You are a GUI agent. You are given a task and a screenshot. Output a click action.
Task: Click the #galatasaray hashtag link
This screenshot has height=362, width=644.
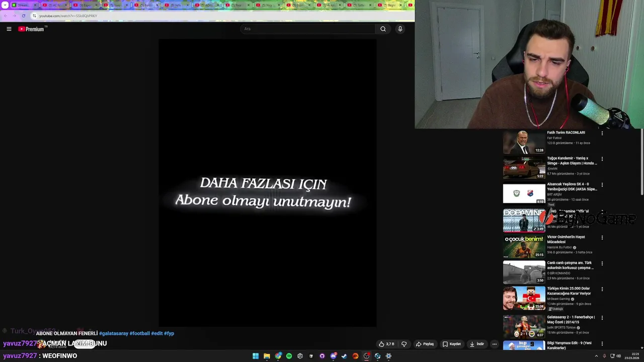(x=114, y=333)
